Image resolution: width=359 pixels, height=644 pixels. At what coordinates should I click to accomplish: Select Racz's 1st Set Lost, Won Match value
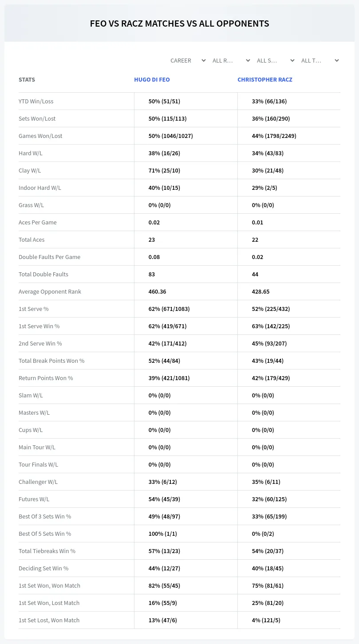pyautogui.click(x=266, y=620)
